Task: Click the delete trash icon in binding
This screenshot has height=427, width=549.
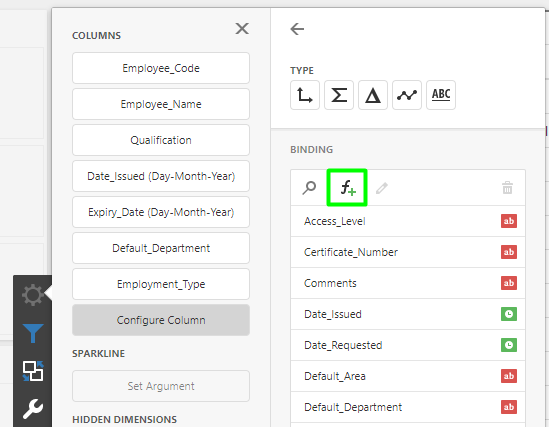Action: point(507,188)
